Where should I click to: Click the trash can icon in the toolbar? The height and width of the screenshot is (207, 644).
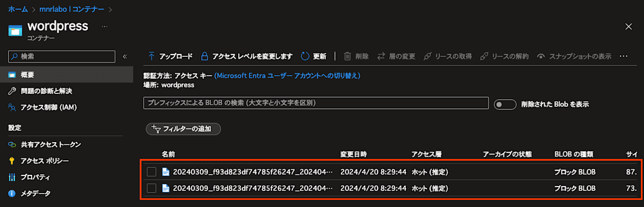coord(347,56)
